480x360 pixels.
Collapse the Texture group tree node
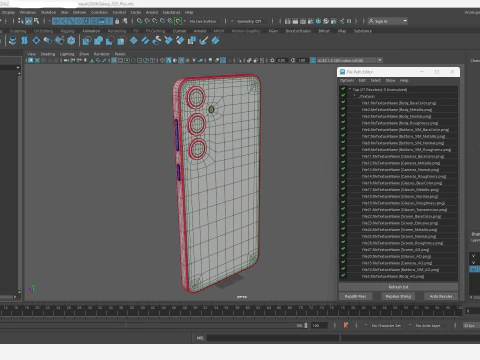[x=355, y=96]
